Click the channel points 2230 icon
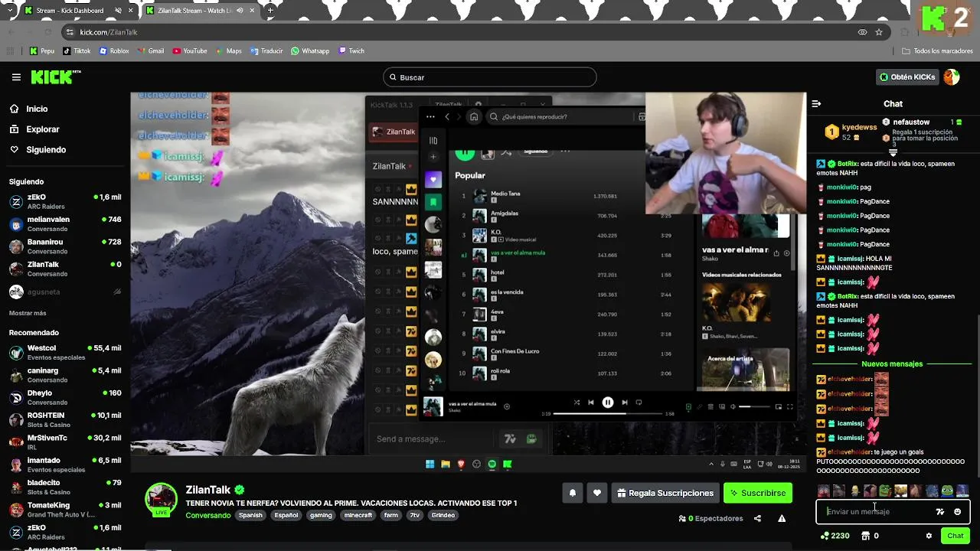The image size is (980, 551). (x=825, y=536)
